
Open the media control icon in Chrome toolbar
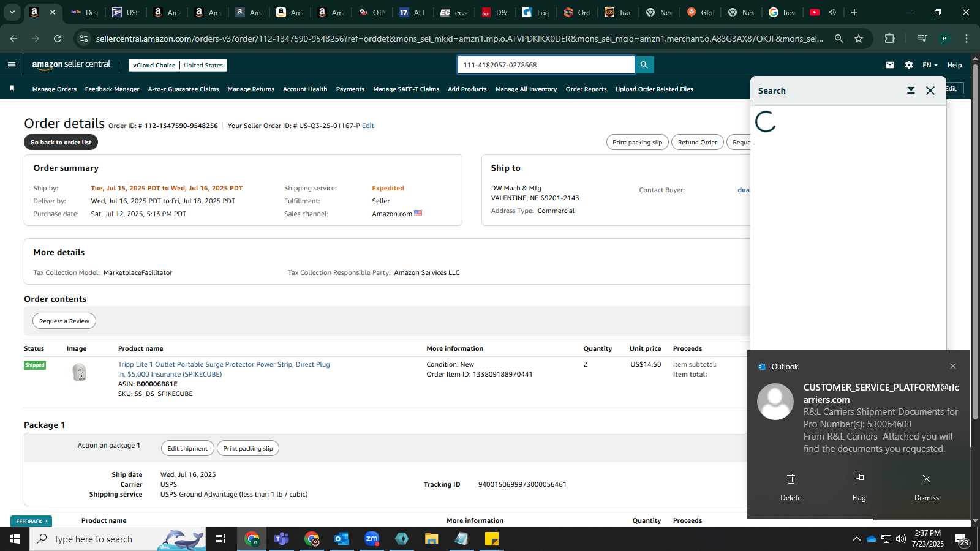click(922, 39)
